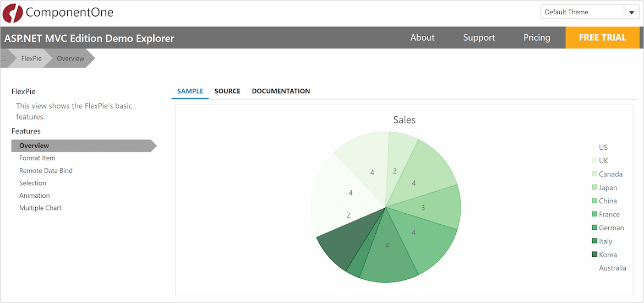Screen dimensions: 644x303
Task: Open the About menu item
Action: click(422, 37)
